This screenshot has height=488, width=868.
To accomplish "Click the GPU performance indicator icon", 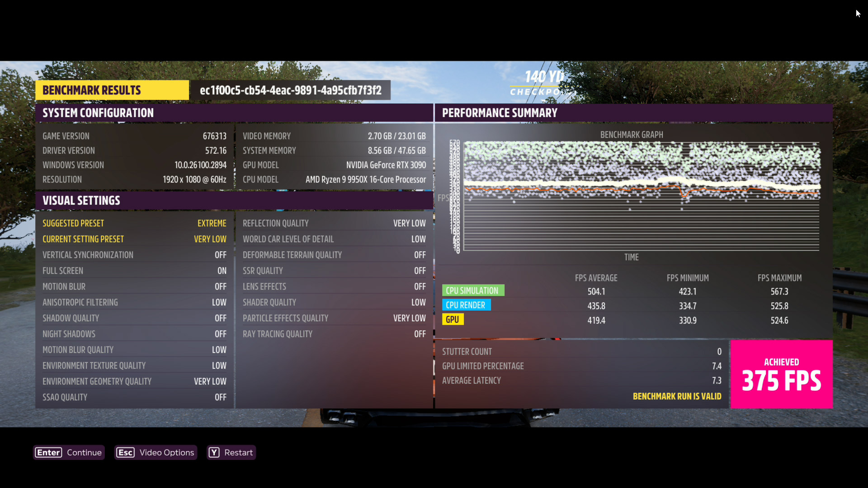I will coord(453,320).
